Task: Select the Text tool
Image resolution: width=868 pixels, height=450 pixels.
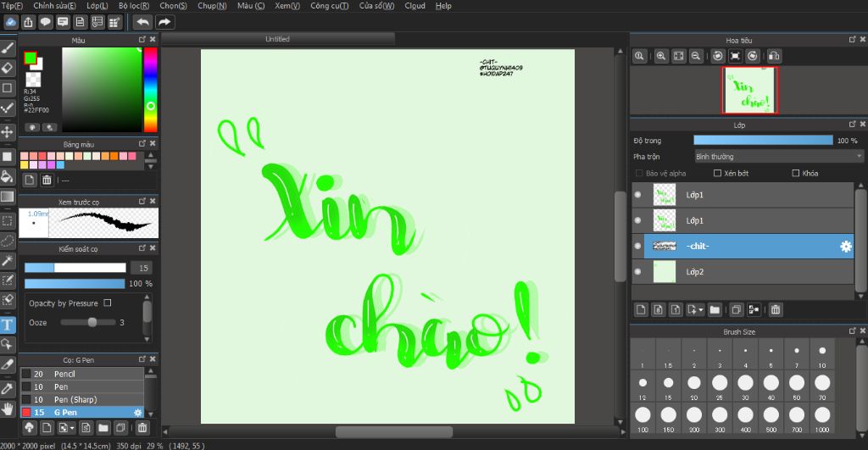Action: point(7,325)
